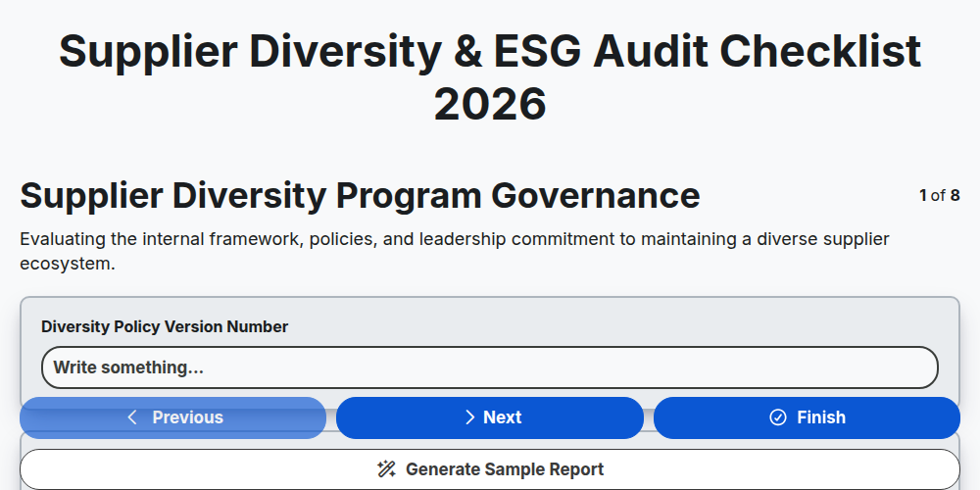
Task: Click the 'Supplier Diversity Program Governance' heading
Action: tap(360, 196)
